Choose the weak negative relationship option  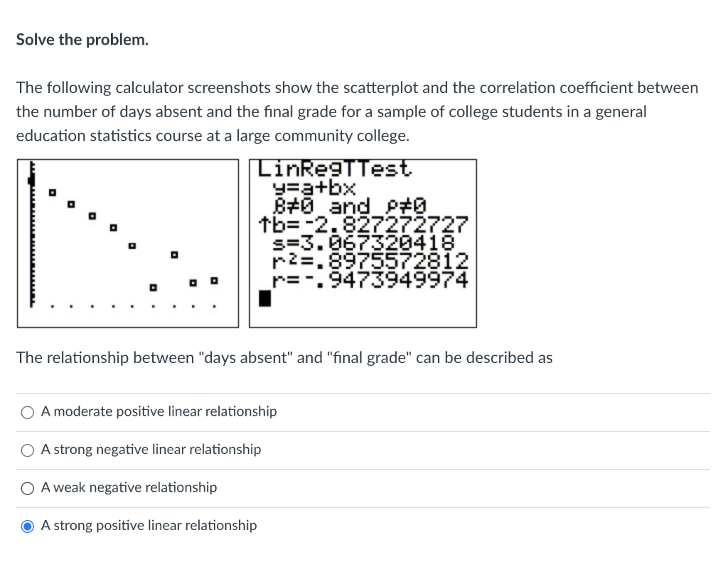[27, 488]
